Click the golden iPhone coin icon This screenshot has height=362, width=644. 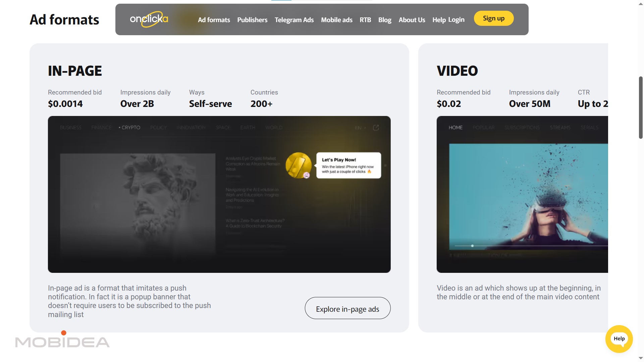pyautogui.click(x=298, y=165)
